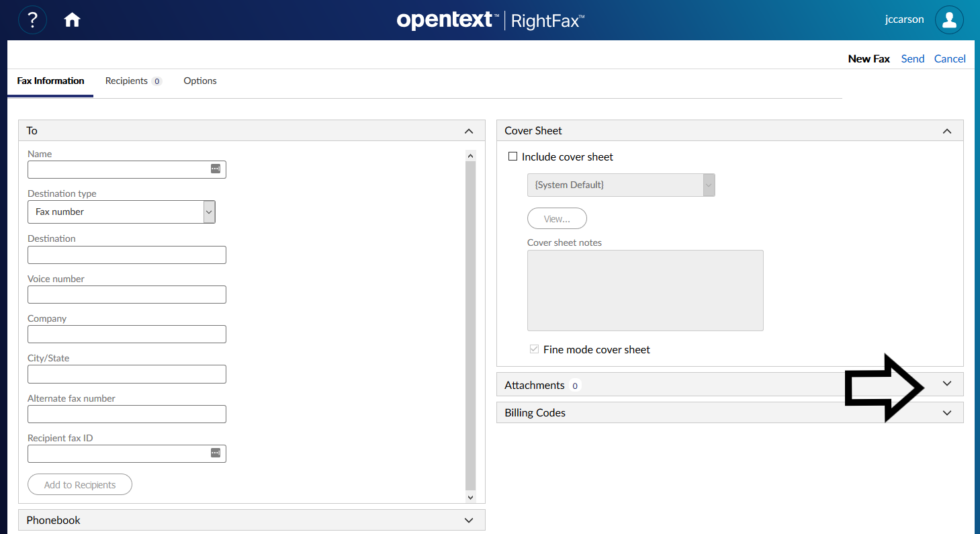Focus the Recipient fax ID field

(x=127, y=453)
